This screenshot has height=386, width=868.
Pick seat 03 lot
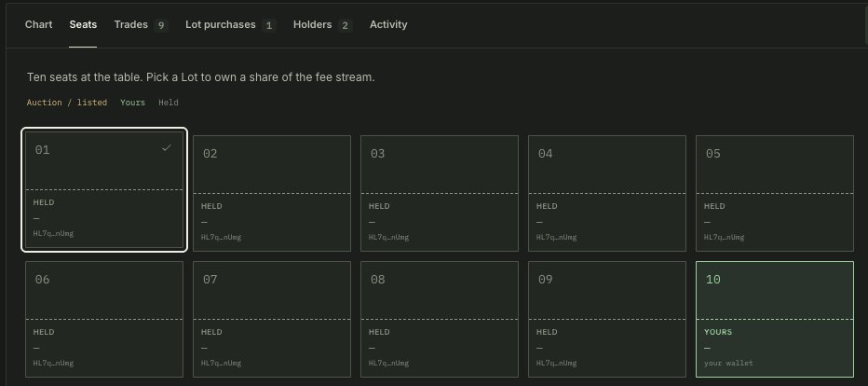pyautogui.click(x=440, y=193)
